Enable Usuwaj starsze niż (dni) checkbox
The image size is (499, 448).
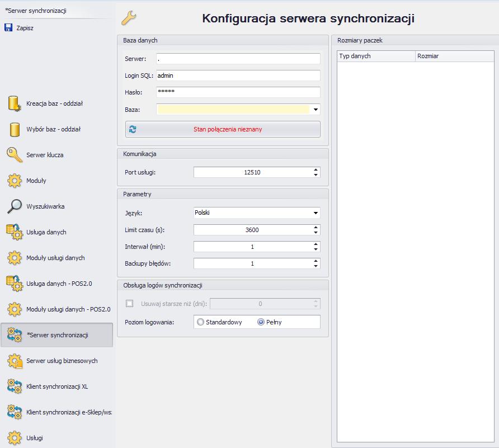pos(130,304)
